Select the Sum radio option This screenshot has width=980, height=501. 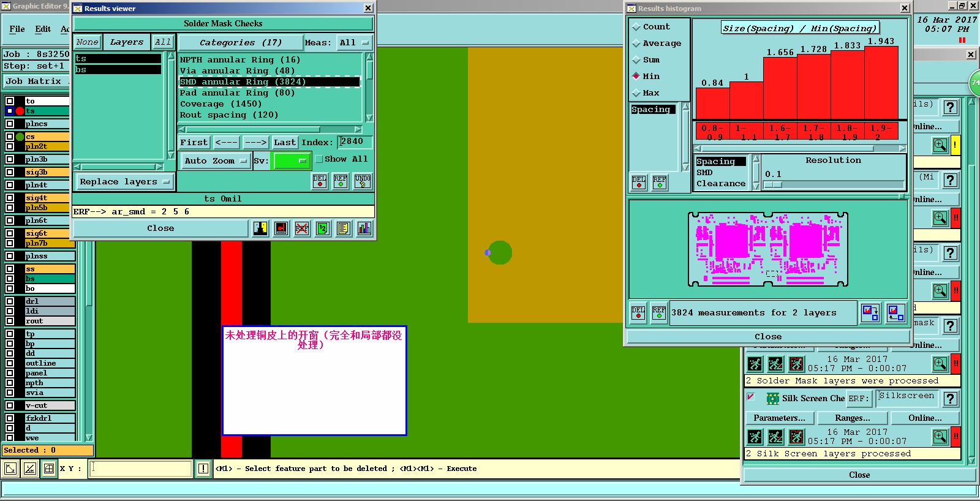coord(636,60)
